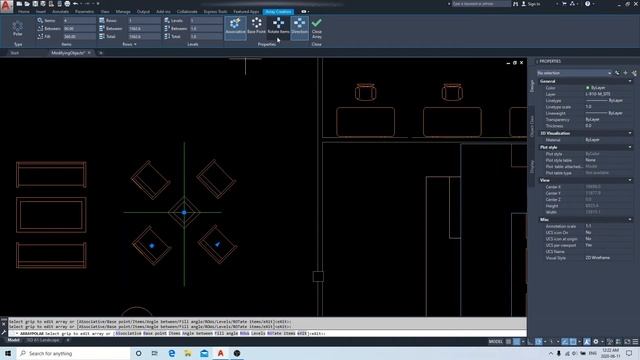The width and height of the screenshot is (640, 360).
Task: Click the Select Objects icon in Properties
Action: click(625, 73)
